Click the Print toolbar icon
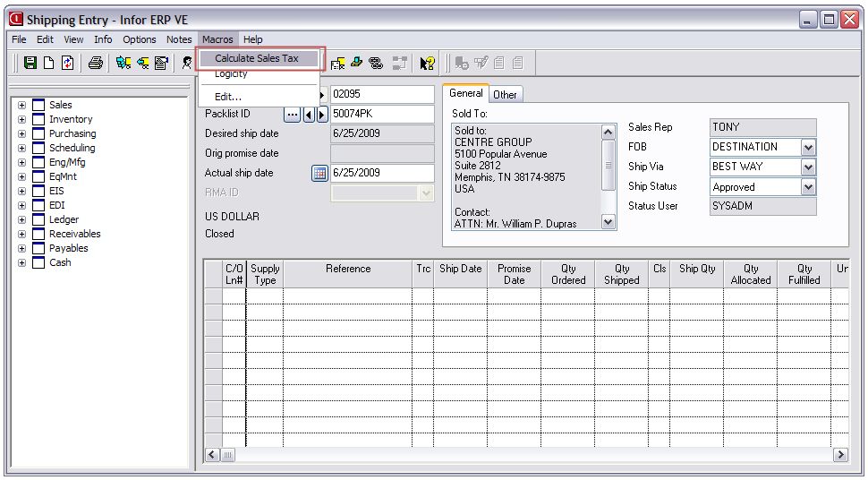Viewport: 868px width, 480px height. [x=95, y=63]
